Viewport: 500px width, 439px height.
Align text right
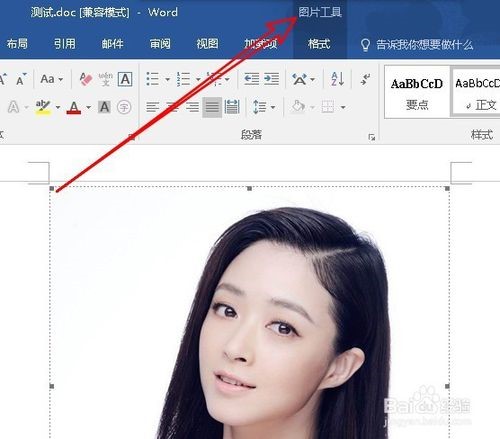[x=192, y=107]
